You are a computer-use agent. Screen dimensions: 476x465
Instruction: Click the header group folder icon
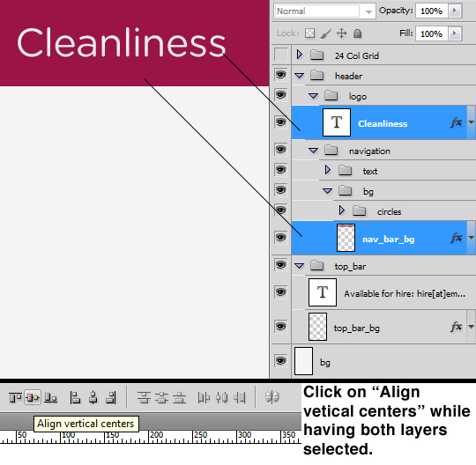pyautogui.click(x=317, y=75)
